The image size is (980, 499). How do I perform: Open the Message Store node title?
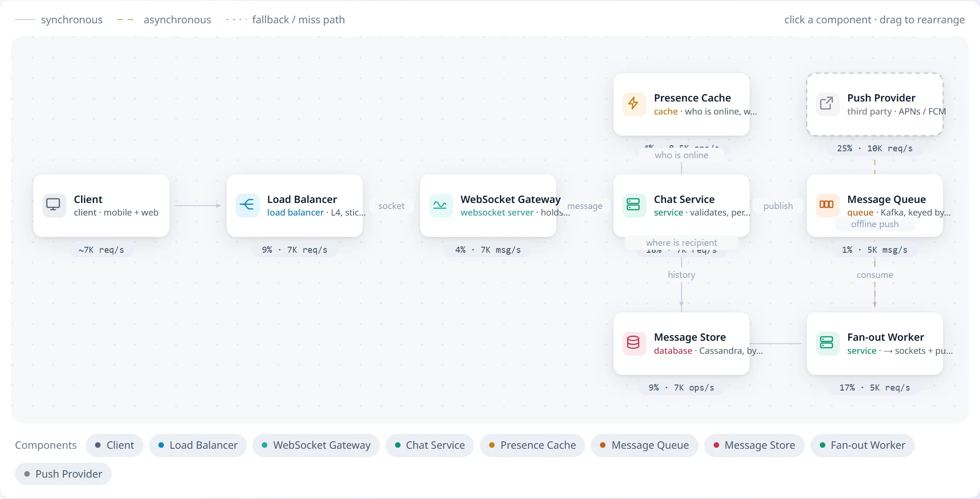(x=690, y=337)
